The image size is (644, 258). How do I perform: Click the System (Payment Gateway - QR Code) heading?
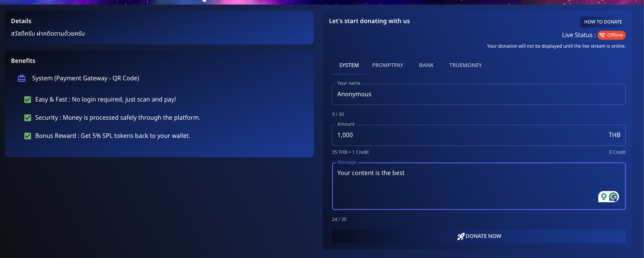[x=86, y=78]
